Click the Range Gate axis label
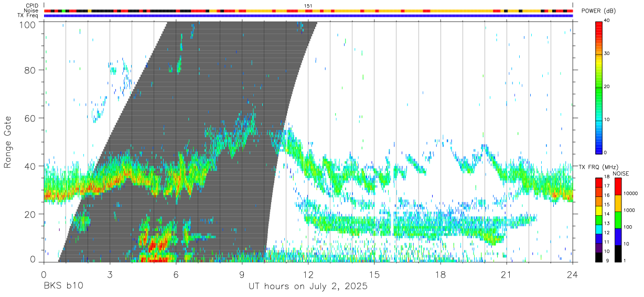Screen dimensions: 644x297 click(8, 142)
